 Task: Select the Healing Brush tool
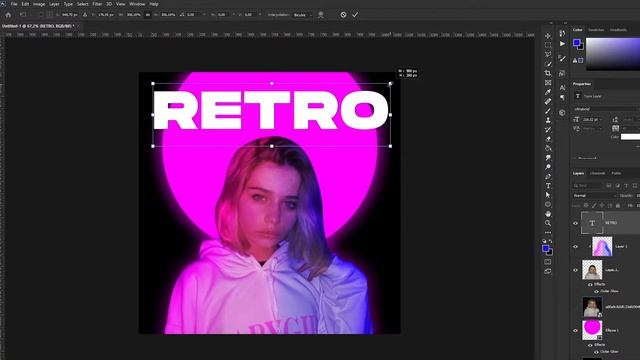pos(548,101)
